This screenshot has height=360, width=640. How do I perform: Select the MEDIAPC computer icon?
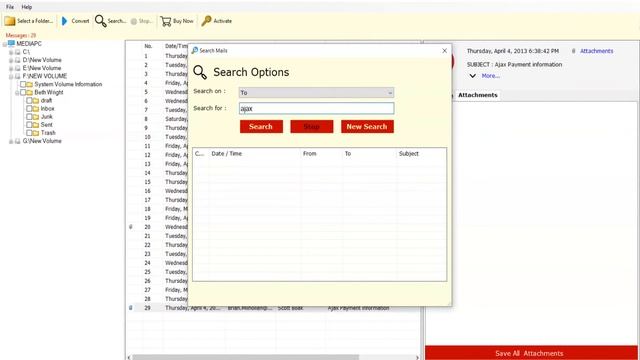click(11, 43)
